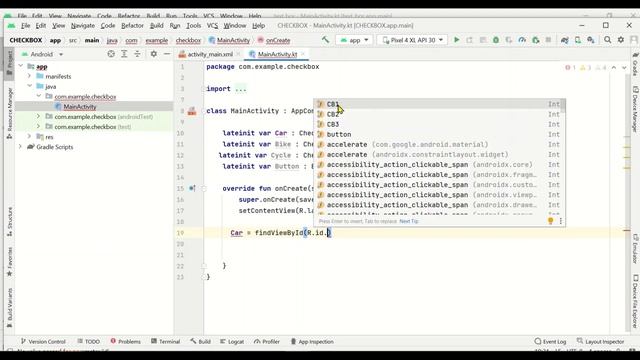Collapse all in Project panel header
This screenshot has height=360, width=640.
point(137,54)
